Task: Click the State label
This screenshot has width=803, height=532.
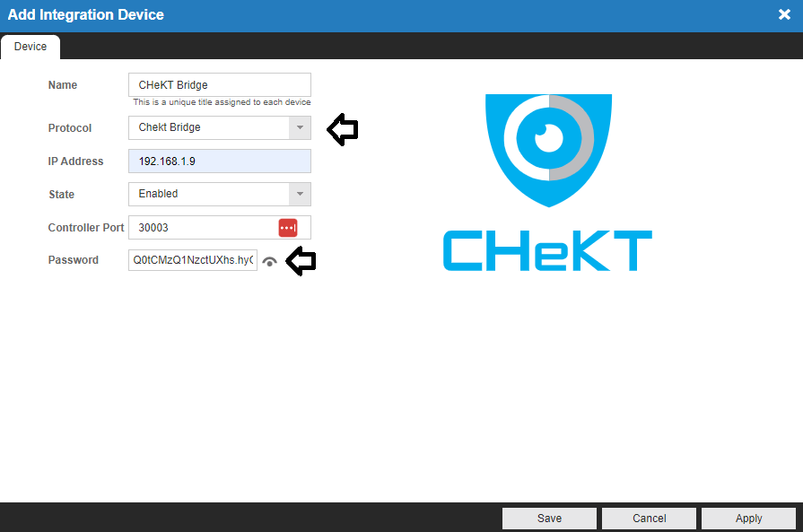Action: (x=61, y=195)
